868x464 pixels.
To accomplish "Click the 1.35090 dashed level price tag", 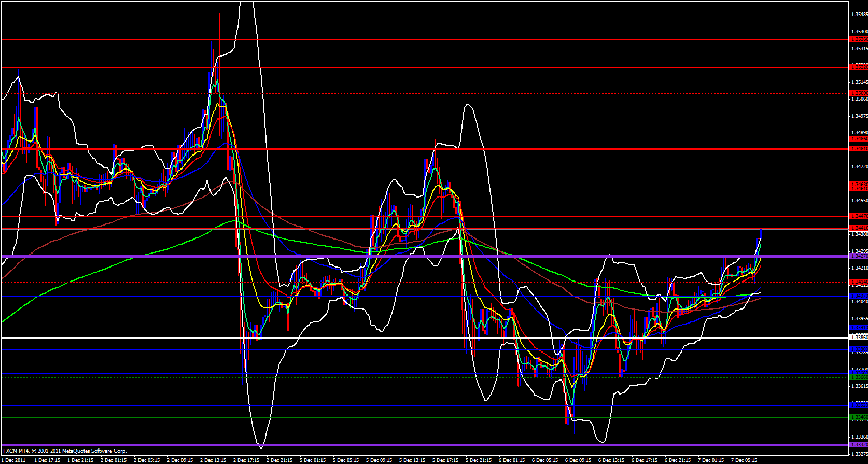I will [858, 93].
